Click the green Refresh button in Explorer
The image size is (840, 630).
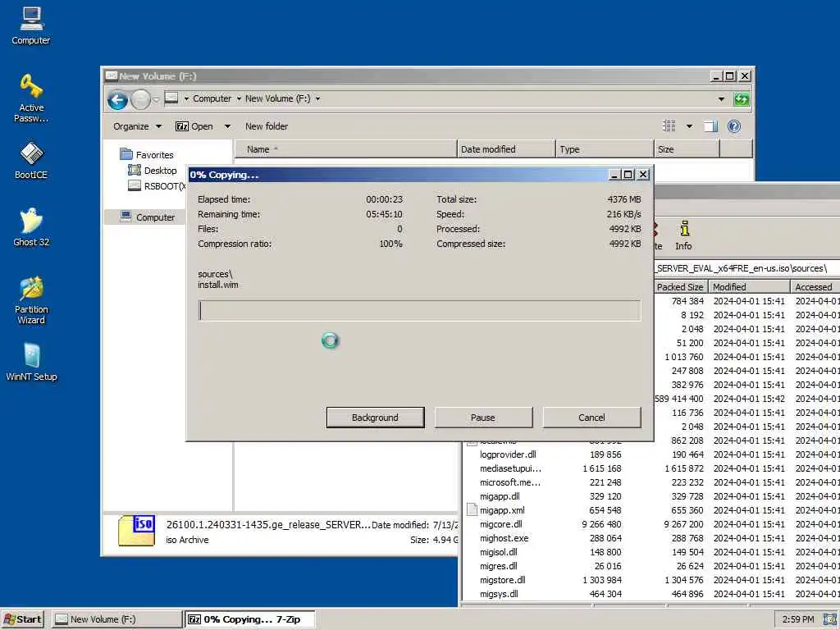pyautogui.click(x=742, y=99)
